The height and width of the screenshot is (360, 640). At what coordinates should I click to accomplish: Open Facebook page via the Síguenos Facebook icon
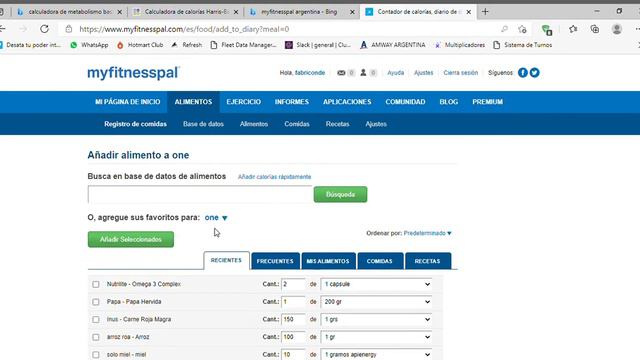522,73
